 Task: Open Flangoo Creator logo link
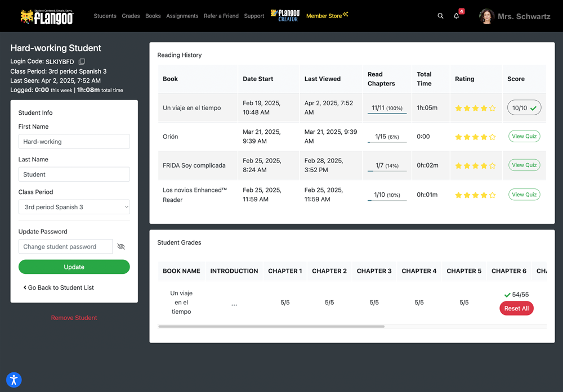pos(285,16)
